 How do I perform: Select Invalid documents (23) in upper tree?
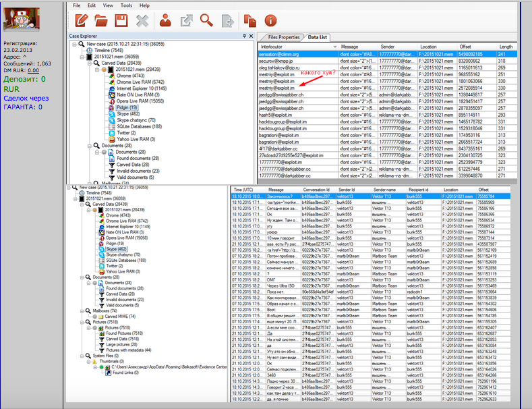point(138,171)
